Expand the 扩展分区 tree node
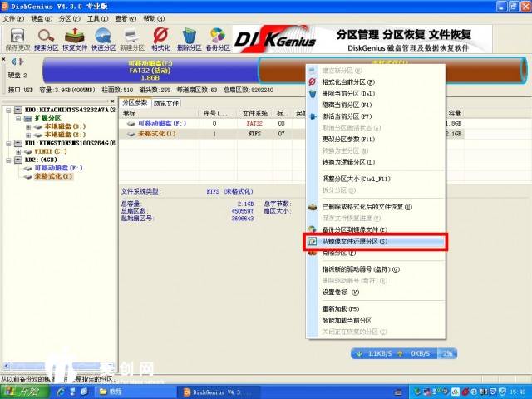The height and width of the screenshot is (399, 532). click(x=17, y=118)
